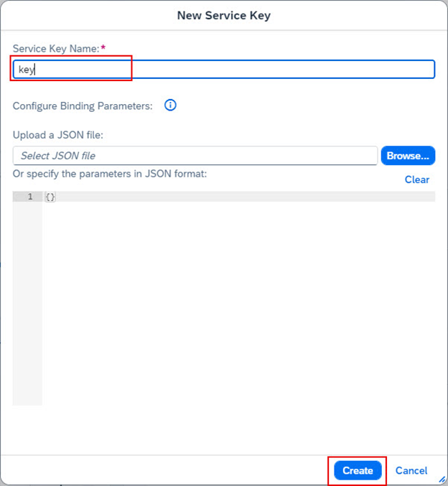Click the Configure Binding Parameters label
This screenshot has width=448, height=486.
coord(83,106)
